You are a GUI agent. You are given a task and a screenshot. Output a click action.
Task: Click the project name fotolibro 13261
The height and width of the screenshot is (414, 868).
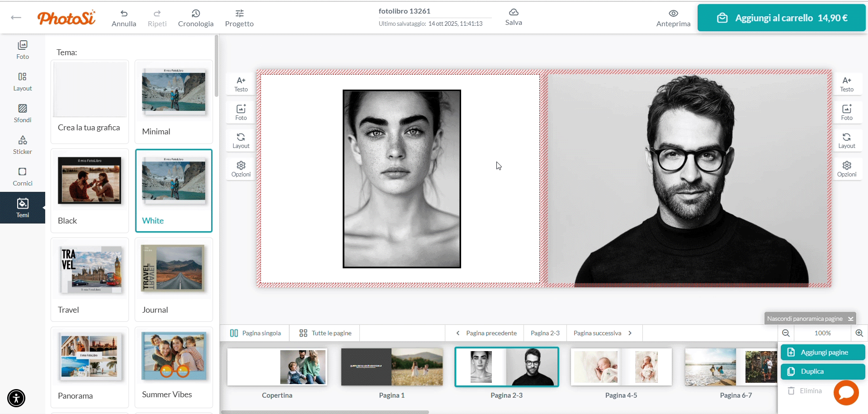(405, 11)
